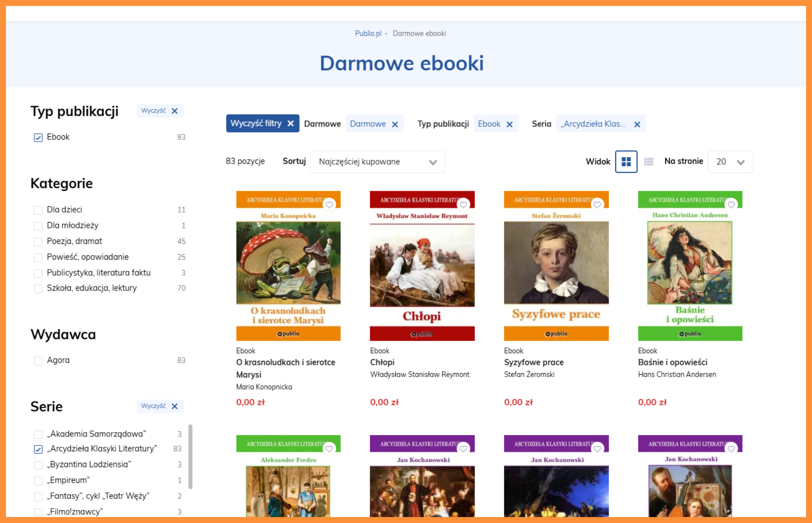Add Chłopi to favorites with heart icon

coord(463,205)
